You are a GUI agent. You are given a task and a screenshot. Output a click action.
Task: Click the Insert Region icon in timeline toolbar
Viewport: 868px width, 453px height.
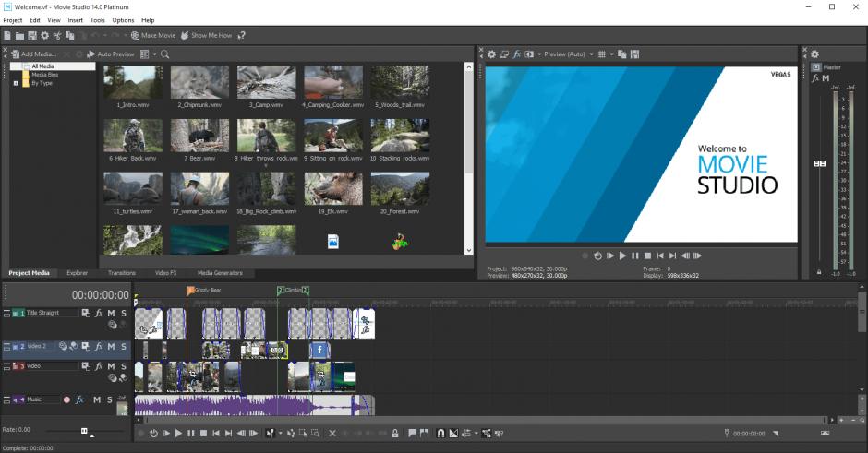pos(424,434)
